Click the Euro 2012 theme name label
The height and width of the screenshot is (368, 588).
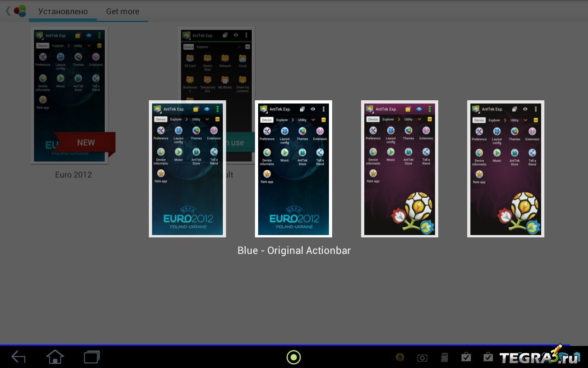point(73,175)
